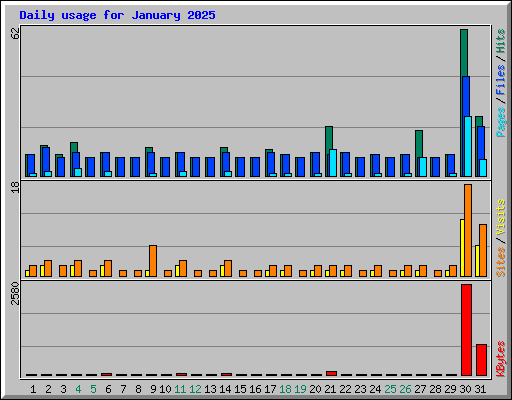Click the Hits legend label
Screen dimensions: 512x400
point(500,41)
